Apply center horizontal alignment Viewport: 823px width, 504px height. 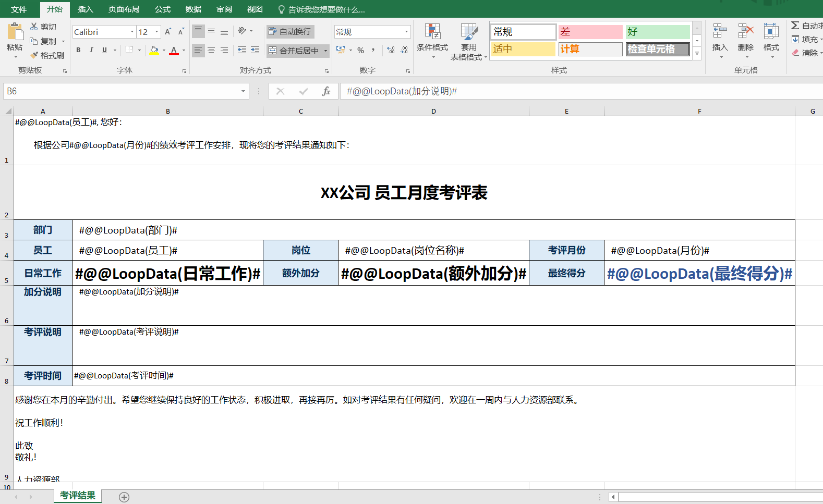tap(211, 51)
